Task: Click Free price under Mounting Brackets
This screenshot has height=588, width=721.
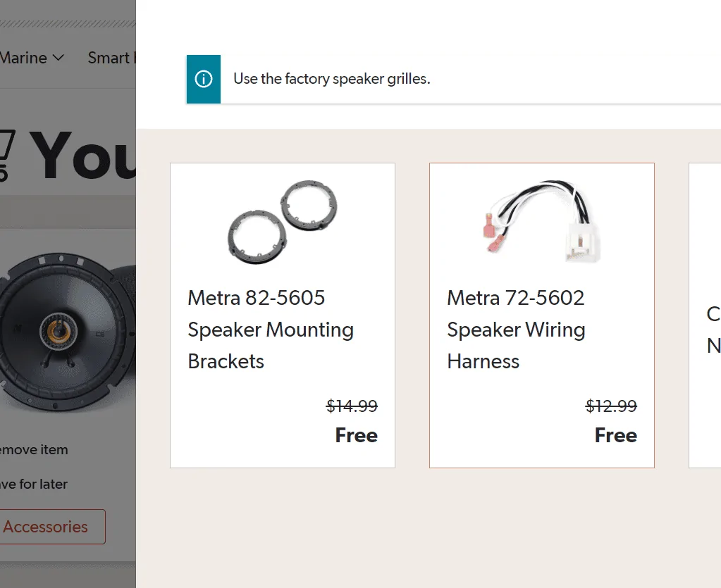Action: (357, 435)
